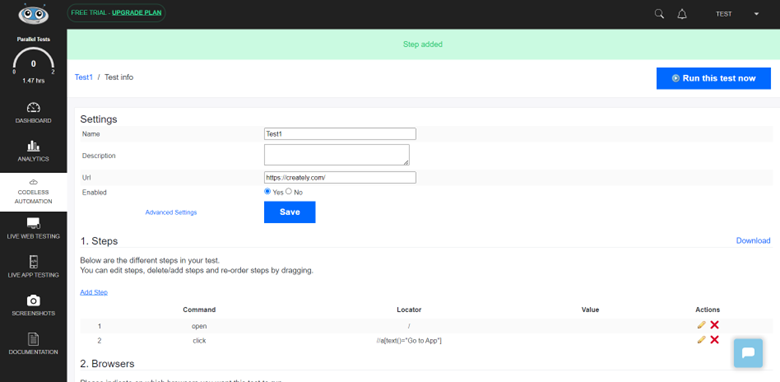Click the Test info breadcrumb text
780x382 pixels.
(118, 77)
